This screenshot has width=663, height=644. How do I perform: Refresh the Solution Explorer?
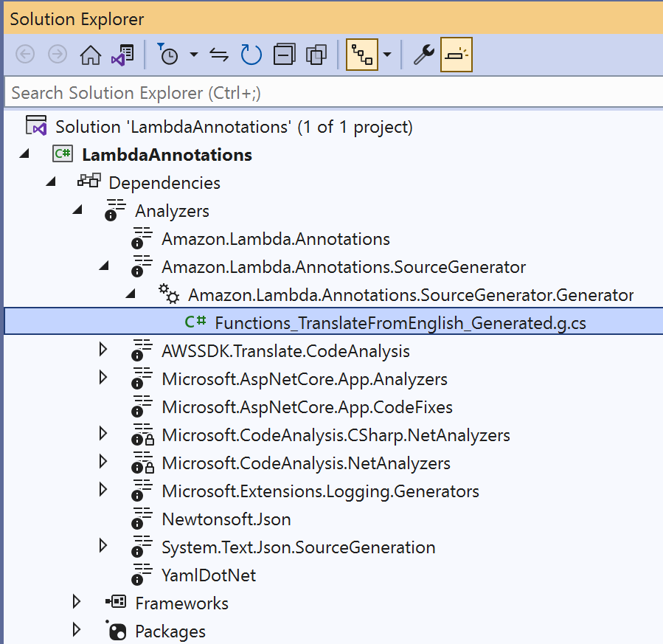[x=251, y=54]
